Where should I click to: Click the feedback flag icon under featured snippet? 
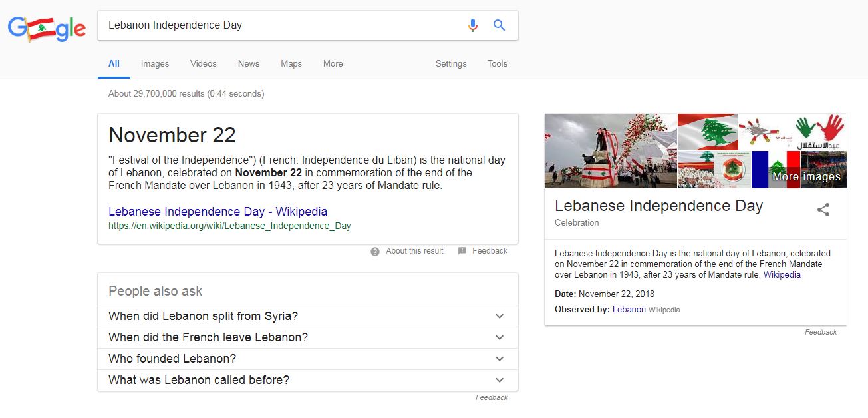pyautogui.click(x=462, y=251)
